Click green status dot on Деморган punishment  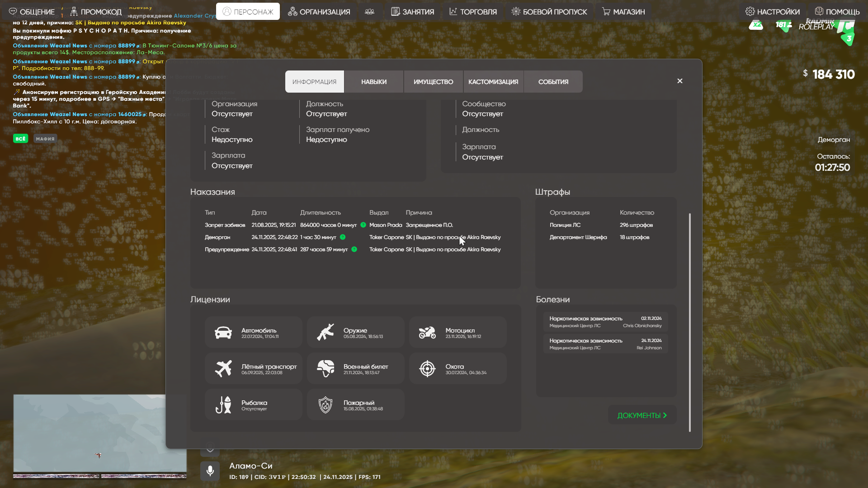tap(343, 237)
